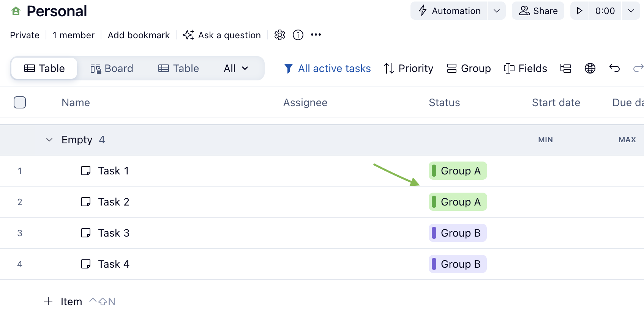Click Add bookmark link
644x317 pixels.
click(x=139, y=35)
